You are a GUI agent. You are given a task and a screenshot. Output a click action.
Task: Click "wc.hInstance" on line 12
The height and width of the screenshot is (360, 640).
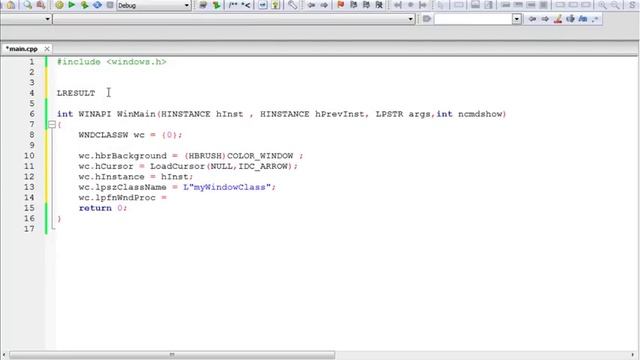click(x=111, y=177)
